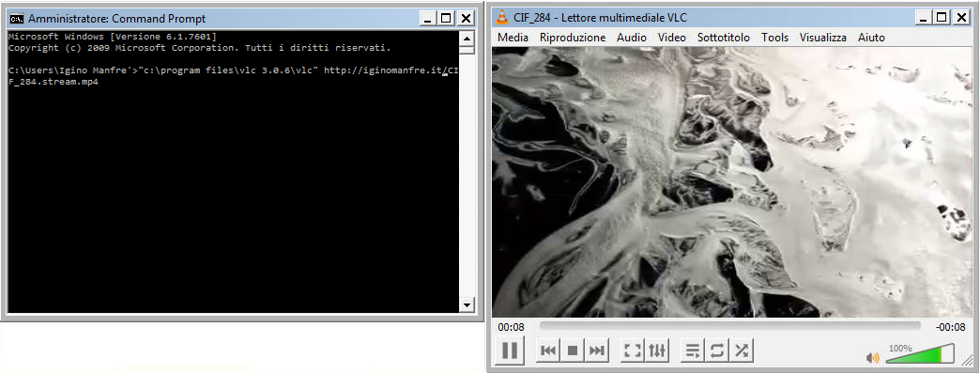Toggle fullscreen video mode
Viewport: 980px width, 374px height.
pyautogui.click(x=633, y=351)
